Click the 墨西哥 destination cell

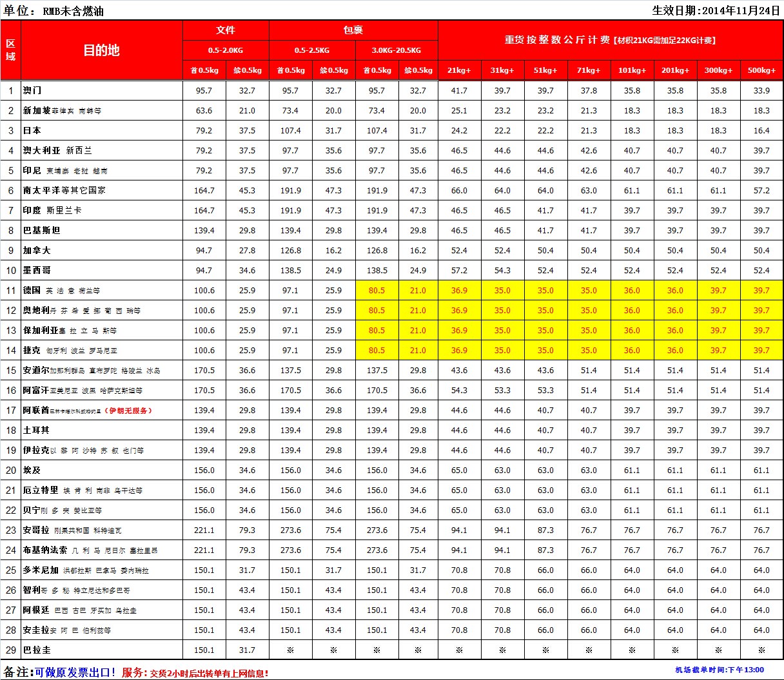[37, 271]
